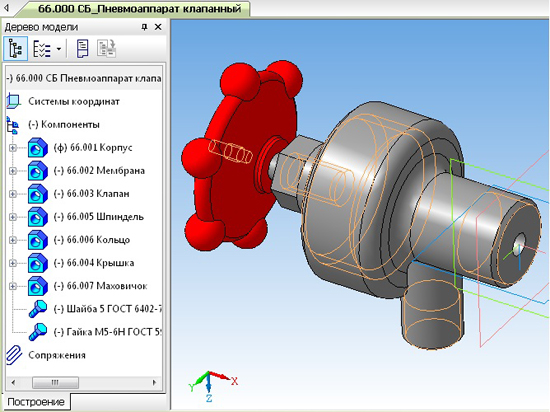Expand the 66.005 Шпиндель node
This screenshot has height=412, width=550.
13,217
